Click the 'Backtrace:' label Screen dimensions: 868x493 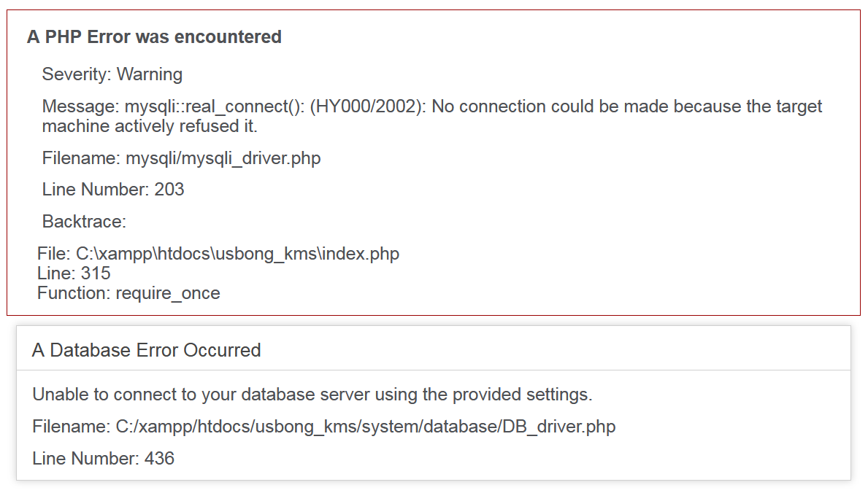point(84,221)
